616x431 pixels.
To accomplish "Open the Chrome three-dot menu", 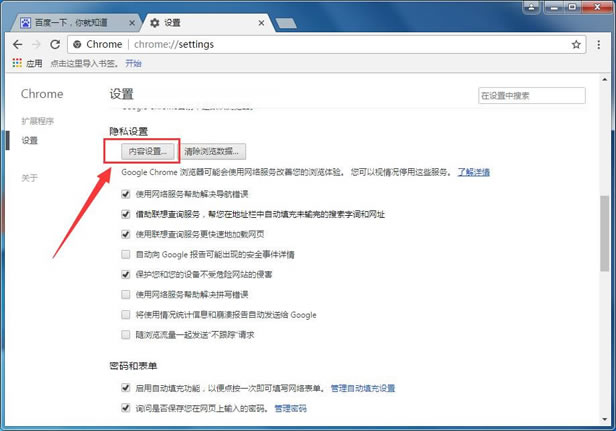I will coord(600,45).
